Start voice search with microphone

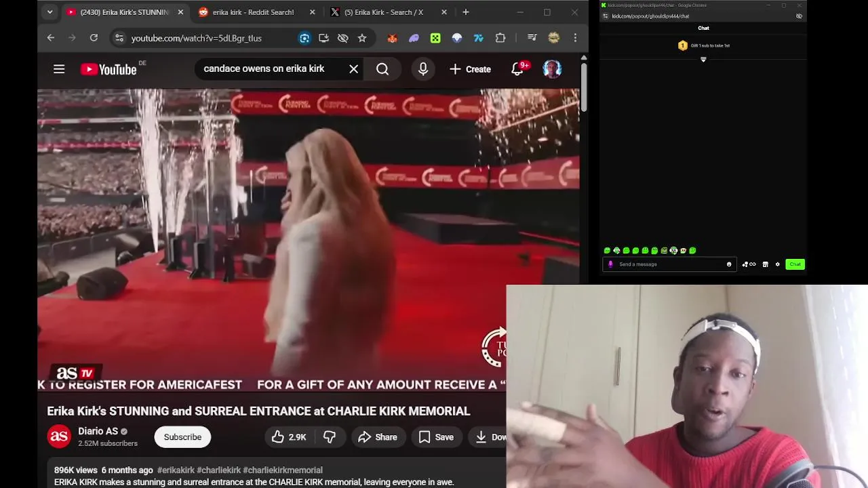423,69
